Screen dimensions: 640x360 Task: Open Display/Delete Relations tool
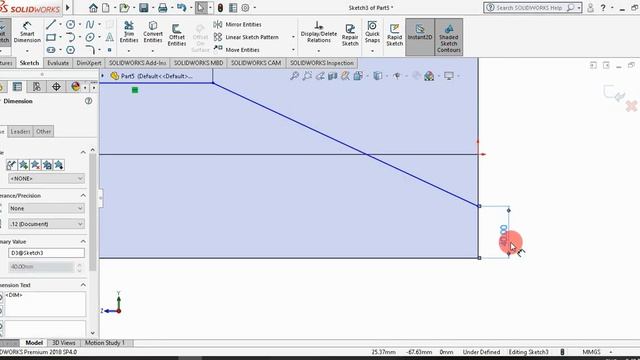coord(319,32)
